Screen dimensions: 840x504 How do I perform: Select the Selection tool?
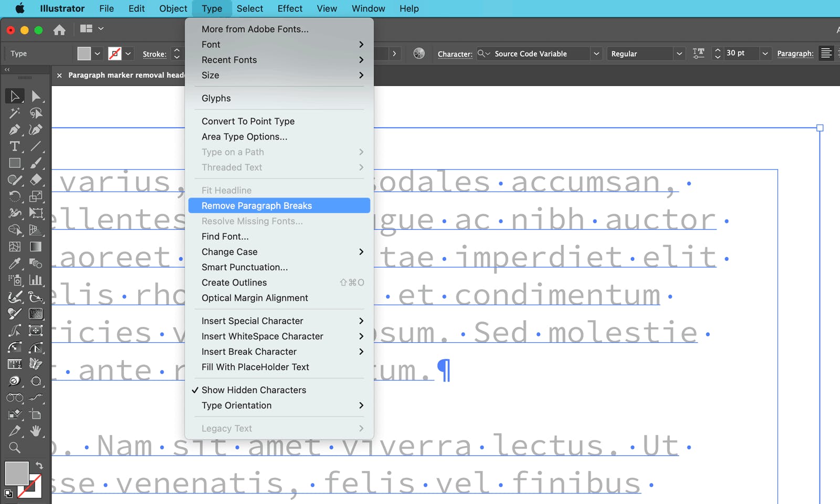point(14,96)
